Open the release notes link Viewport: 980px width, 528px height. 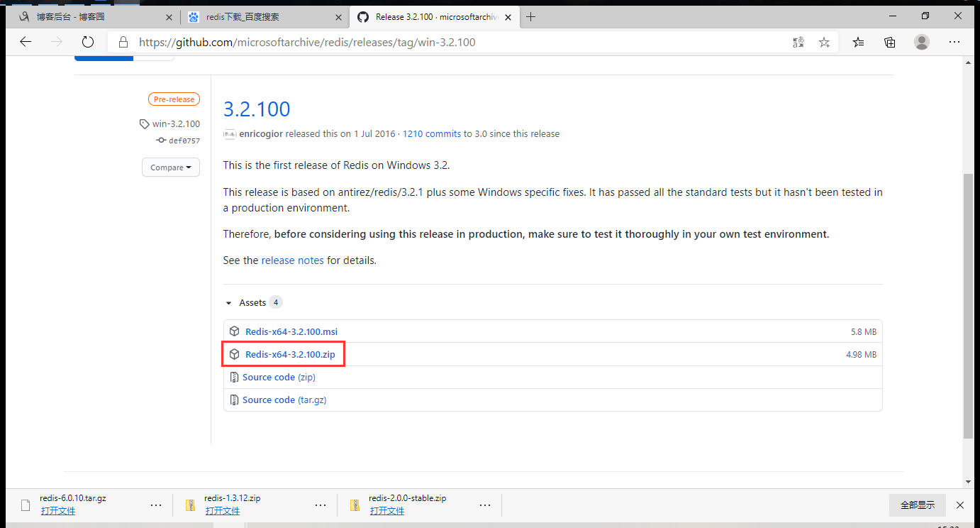[292, 260]
